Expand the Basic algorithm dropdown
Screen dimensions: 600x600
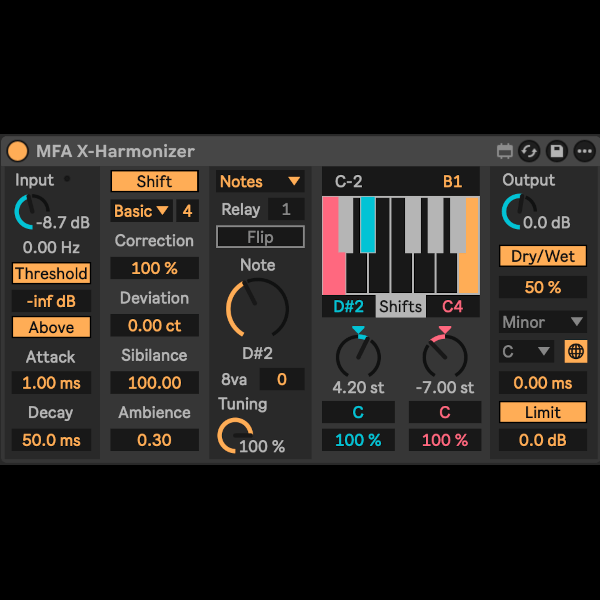[141, 211]
